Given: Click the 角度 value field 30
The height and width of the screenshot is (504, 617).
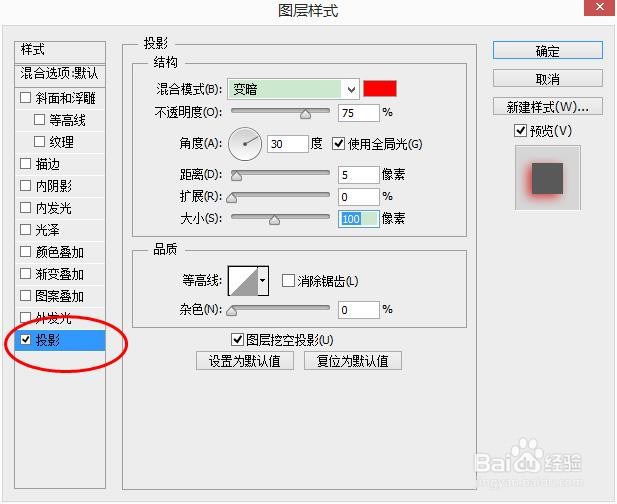Looking at the screenshot, I should [288, 144].
